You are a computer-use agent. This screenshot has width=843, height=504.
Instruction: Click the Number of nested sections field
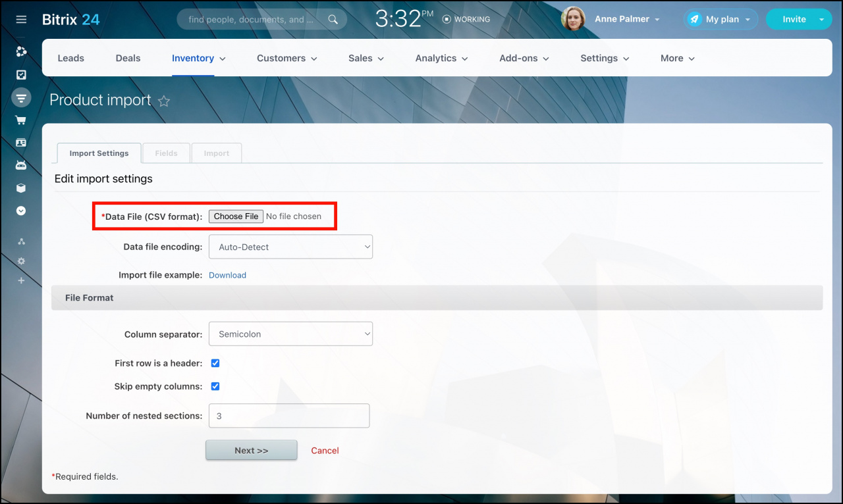(289, 416)
